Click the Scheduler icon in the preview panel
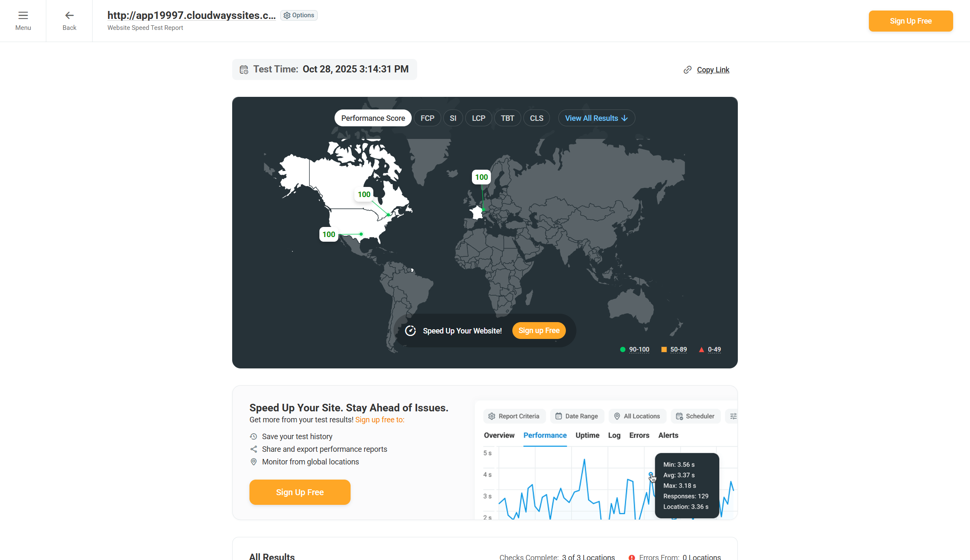 (x=679, y=416)
